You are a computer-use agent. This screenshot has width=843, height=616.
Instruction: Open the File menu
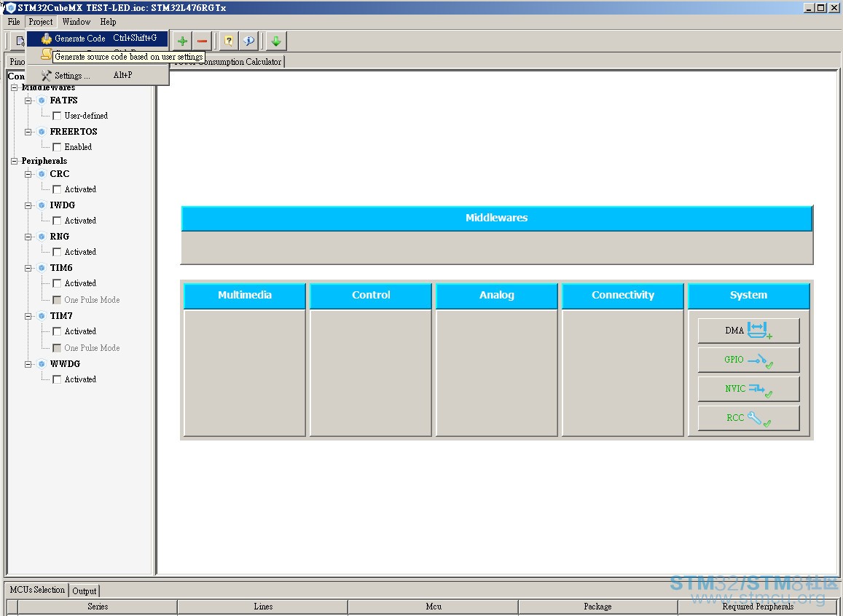pyautogui.click(x=14, y=22)
